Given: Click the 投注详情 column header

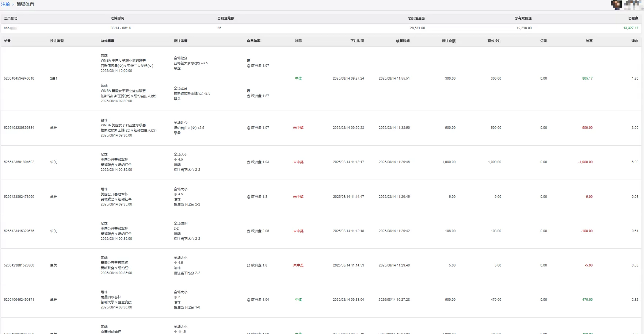Looking at the screenshot, I should tap(180, 41).
